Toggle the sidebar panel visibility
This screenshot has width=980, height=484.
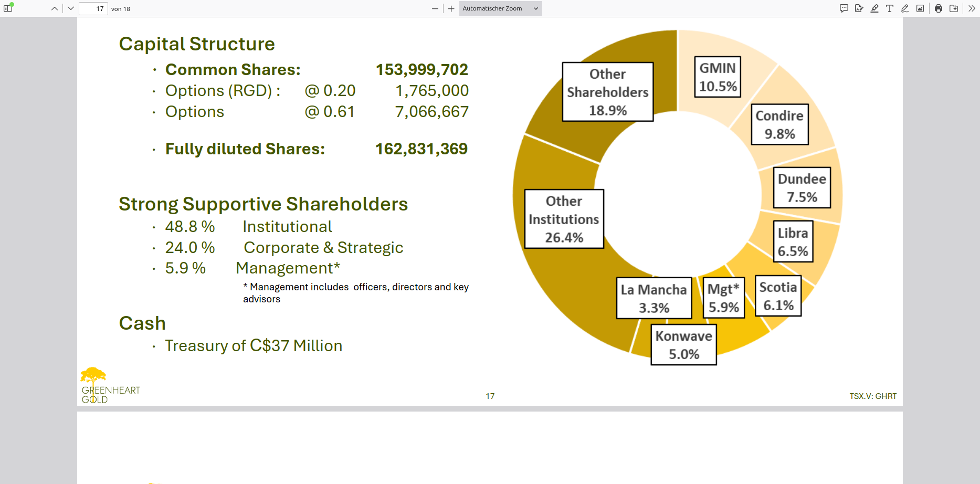click(8, 8)
